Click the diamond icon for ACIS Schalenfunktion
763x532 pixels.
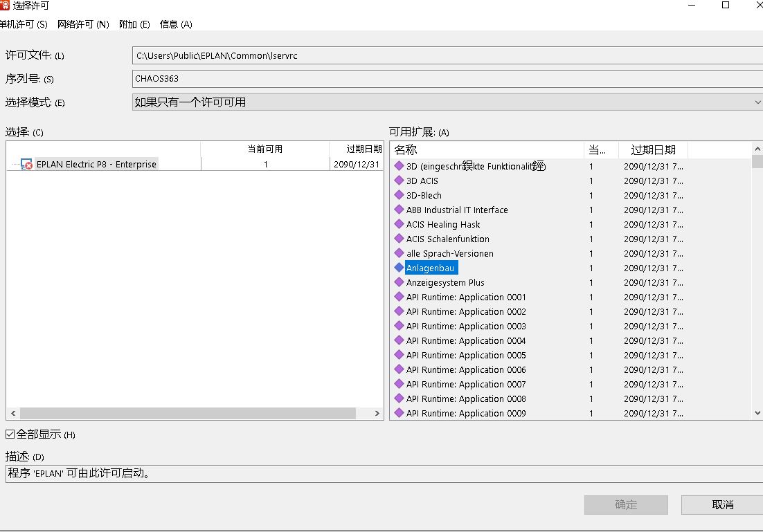[399, 239]
